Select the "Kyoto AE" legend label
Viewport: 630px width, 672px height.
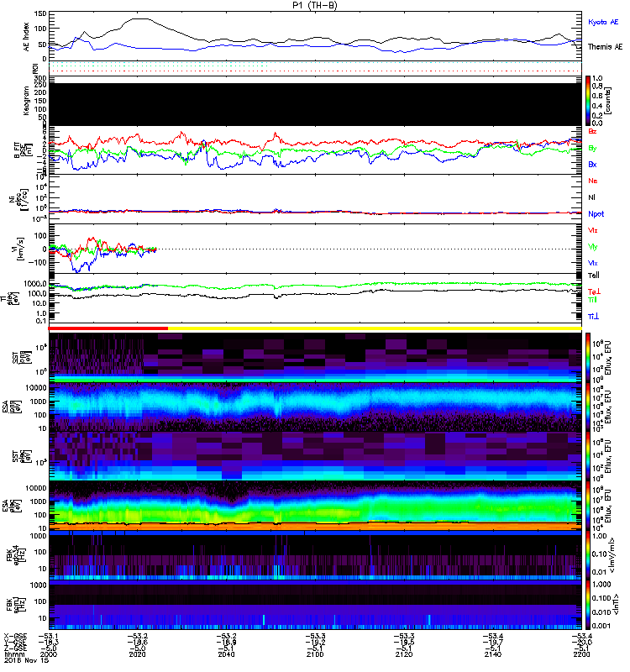click(603, 23)
